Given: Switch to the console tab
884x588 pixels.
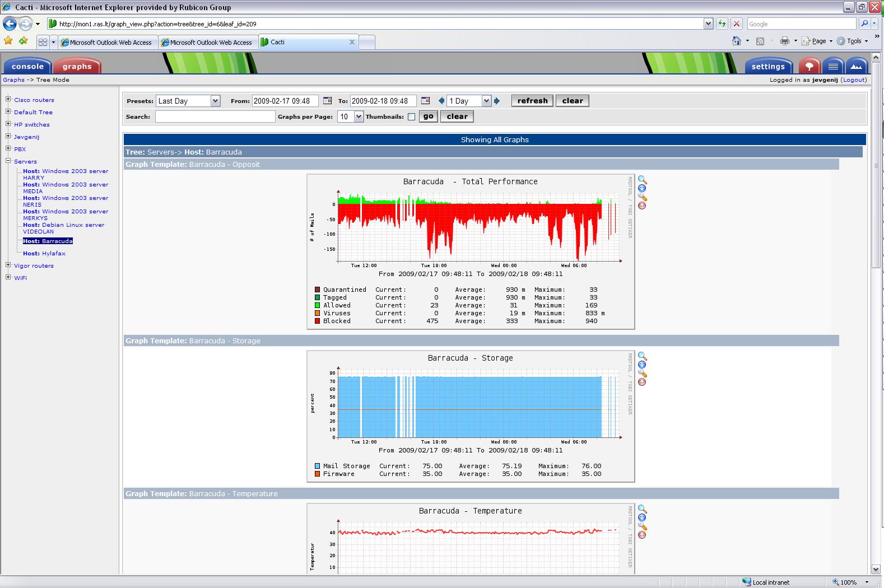Looking at the screenshot, I should coord(27,66).
